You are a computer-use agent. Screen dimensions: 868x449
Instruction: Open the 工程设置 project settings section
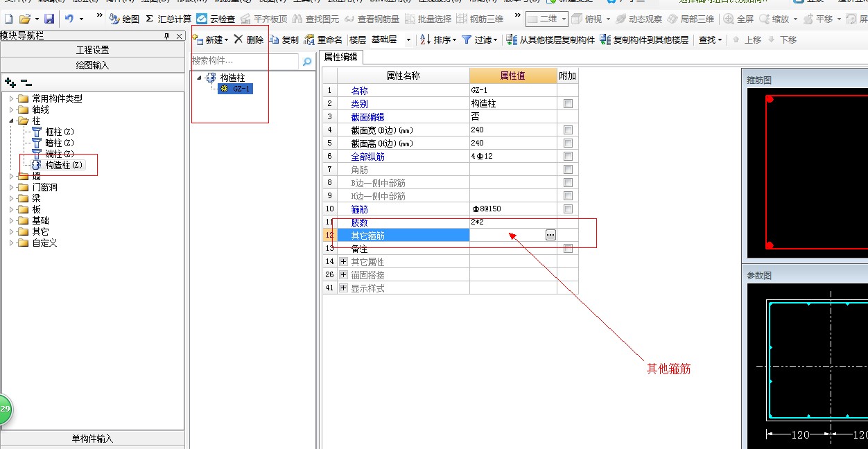click(x=92, y=50)
